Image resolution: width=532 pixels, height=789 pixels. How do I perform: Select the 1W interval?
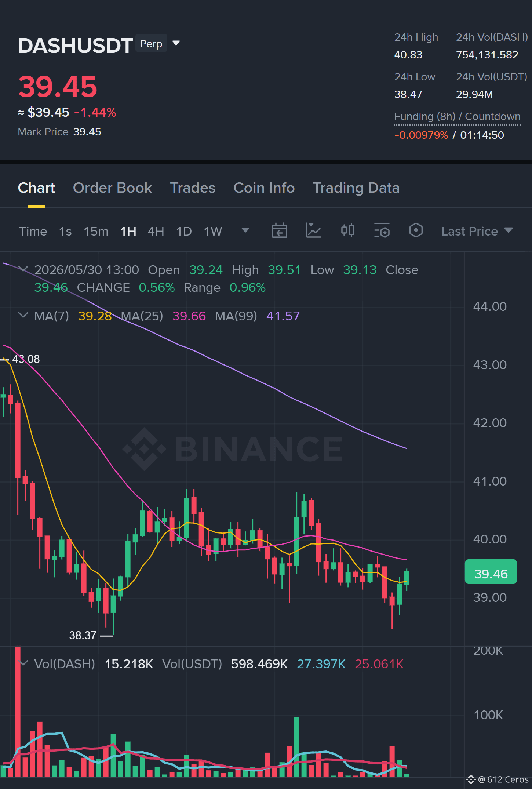(213, 231)
